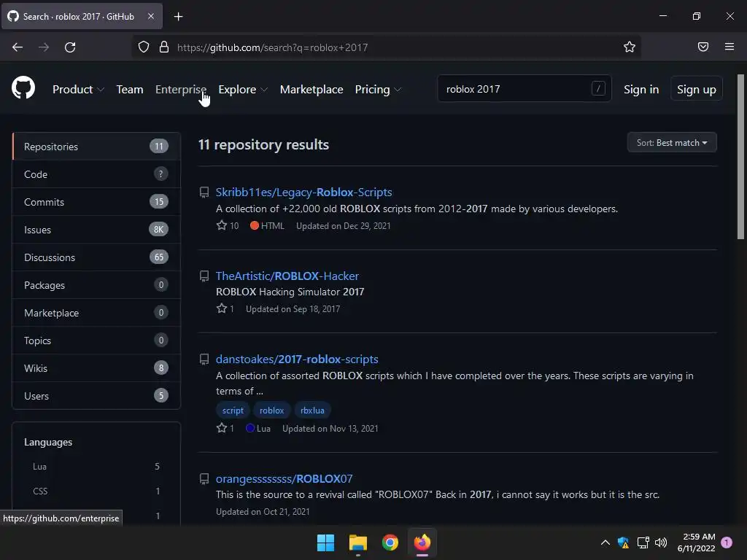Reload the page with the refresh icon

coord(70,47)
